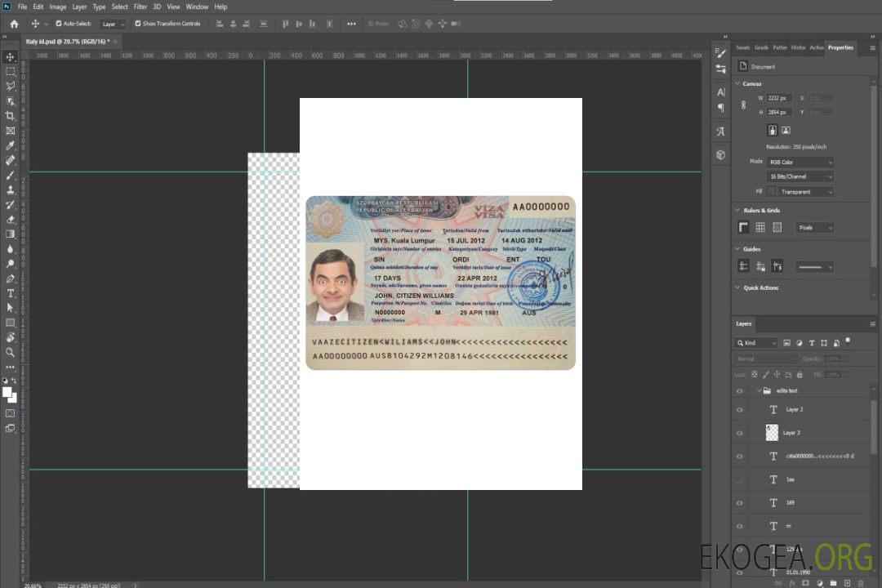Toggle width-height link chain in Canvas section

pos(743,105)
